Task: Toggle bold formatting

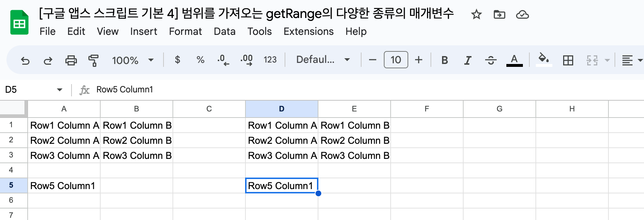Action: coord(445,60)
